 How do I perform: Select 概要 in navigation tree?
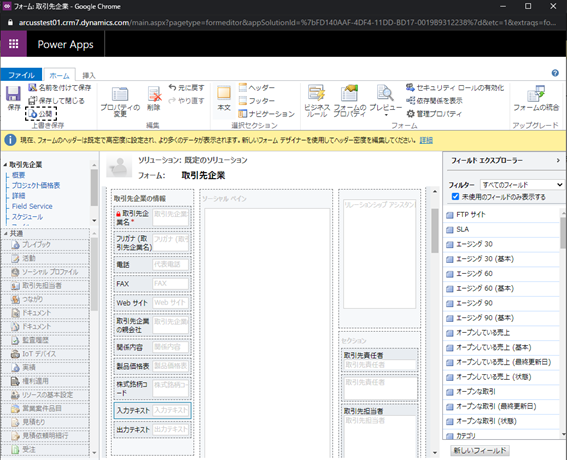(18, 175)
